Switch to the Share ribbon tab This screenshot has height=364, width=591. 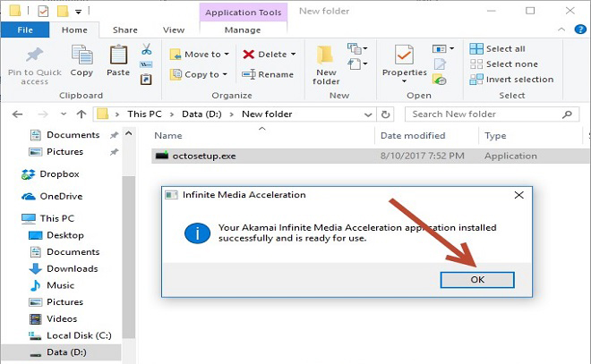tap(124, 30)
